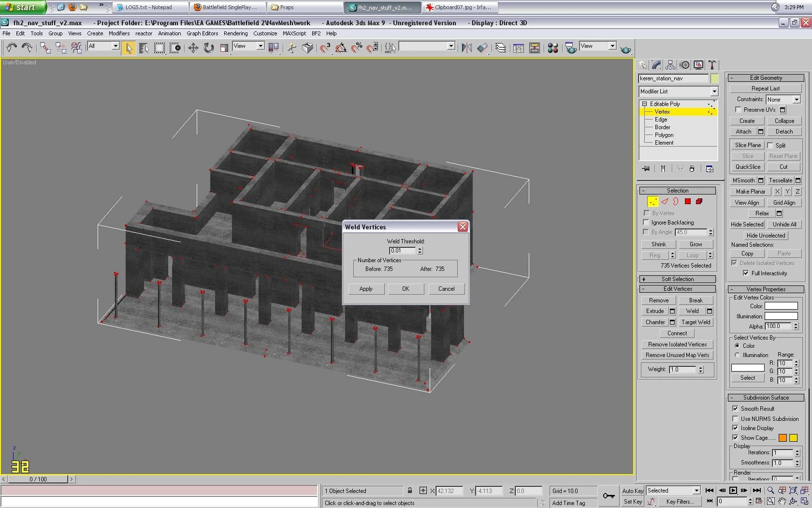This screenshot has height=508, width=812.
Task: Click the vertex Color swatch
Action: click(x=781, y=306)
